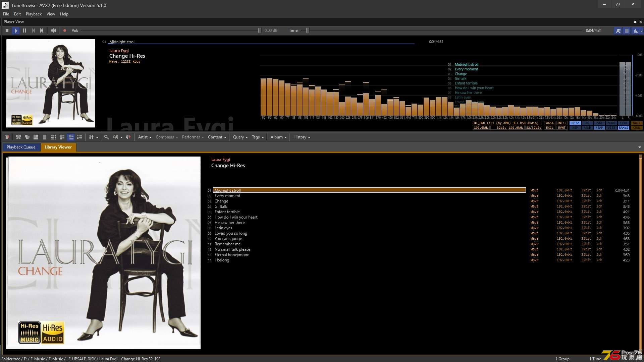Pin the Player View panel
Screen dimensions: 644x362
[635, 22]
